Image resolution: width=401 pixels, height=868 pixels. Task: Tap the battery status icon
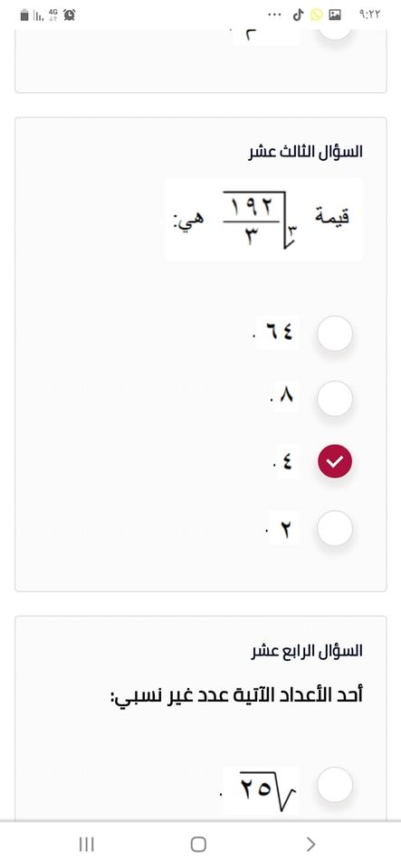point(24,15)
